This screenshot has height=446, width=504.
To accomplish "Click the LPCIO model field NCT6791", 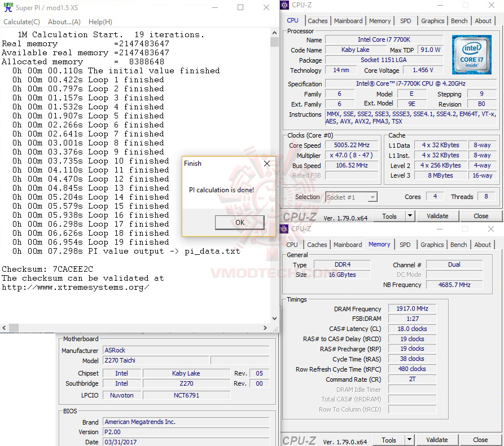I will click(186, 395).
